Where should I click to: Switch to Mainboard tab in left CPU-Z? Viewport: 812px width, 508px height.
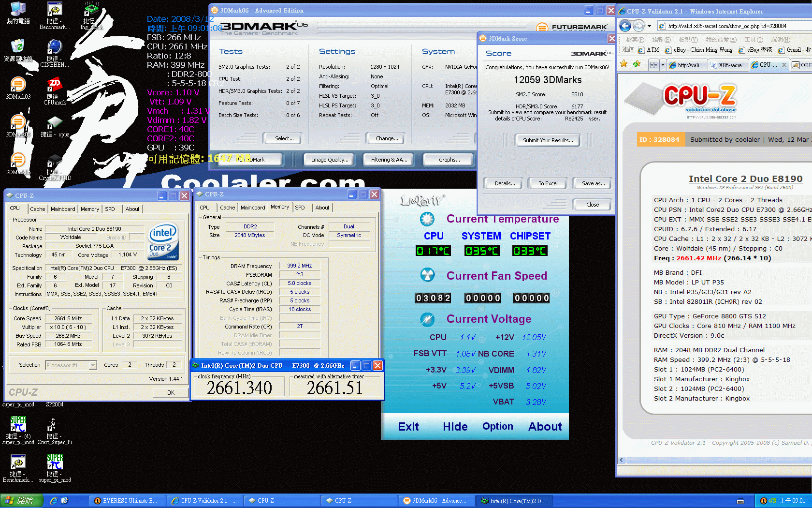click(x=63, y=209)
